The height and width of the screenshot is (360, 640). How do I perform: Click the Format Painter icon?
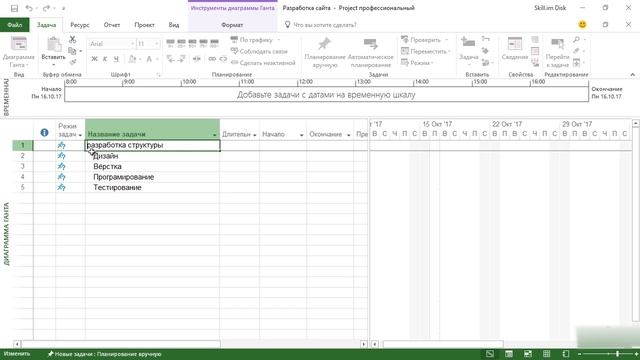pyautogui.click(x=73, y=62)
